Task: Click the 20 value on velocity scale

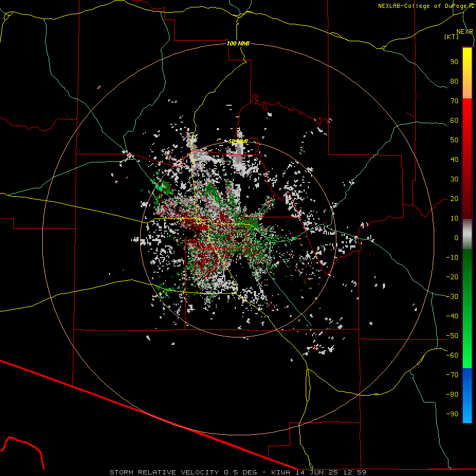Action: pos(454,198)
